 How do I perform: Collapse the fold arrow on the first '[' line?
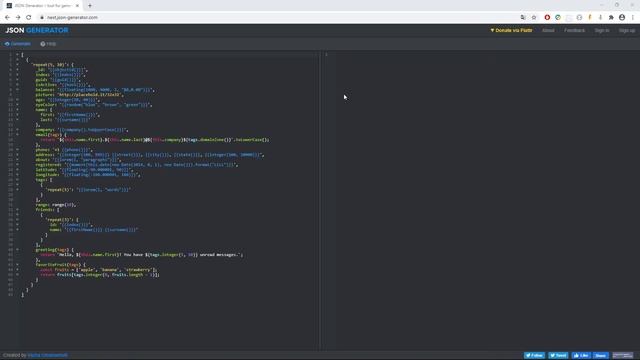pos(17,54)
